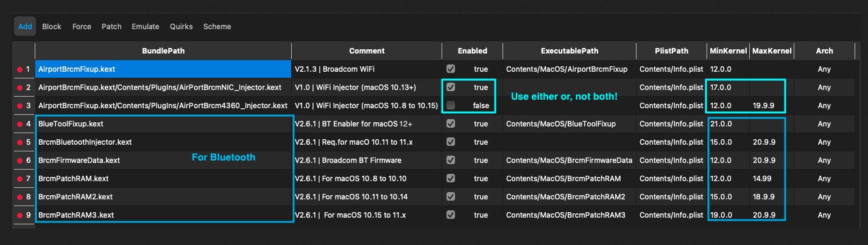868x245 pixels.
Task: Click the red dot icon on row 1
Action: [x=19, y=69]
